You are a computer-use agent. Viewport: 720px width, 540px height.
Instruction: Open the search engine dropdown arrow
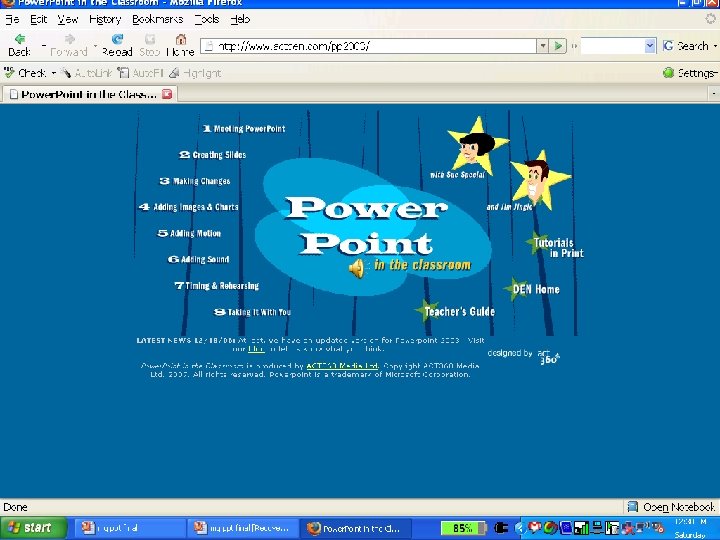coord(650,46)
